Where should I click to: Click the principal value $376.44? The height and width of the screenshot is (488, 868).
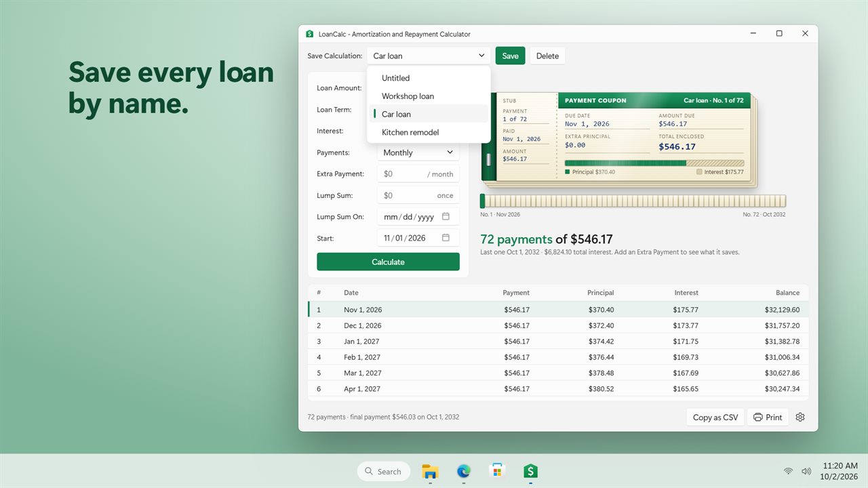(601, 357)
